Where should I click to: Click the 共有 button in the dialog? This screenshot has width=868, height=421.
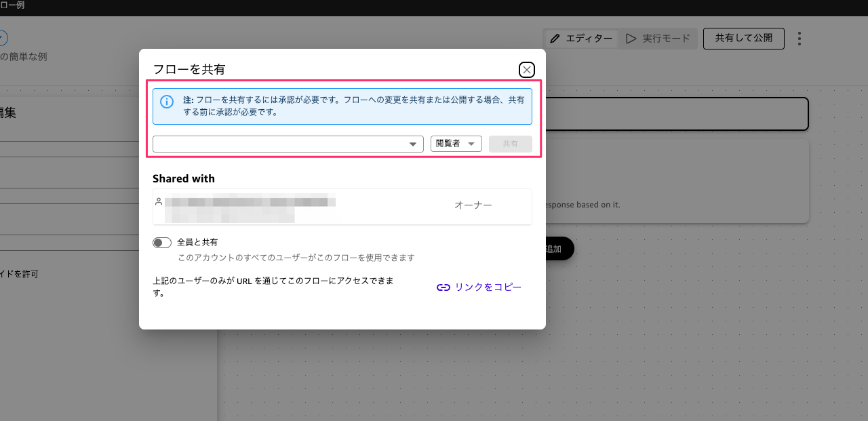pos(510,143)
